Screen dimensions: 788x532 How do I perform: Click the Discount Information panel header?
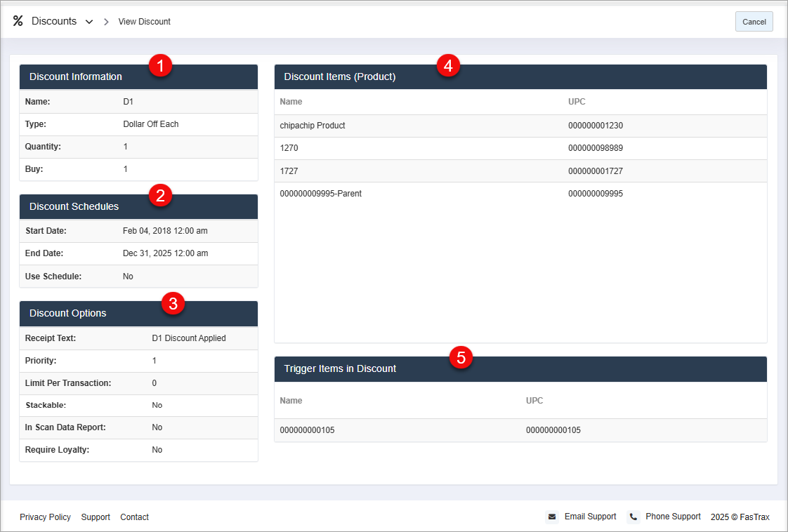[76, 77]
